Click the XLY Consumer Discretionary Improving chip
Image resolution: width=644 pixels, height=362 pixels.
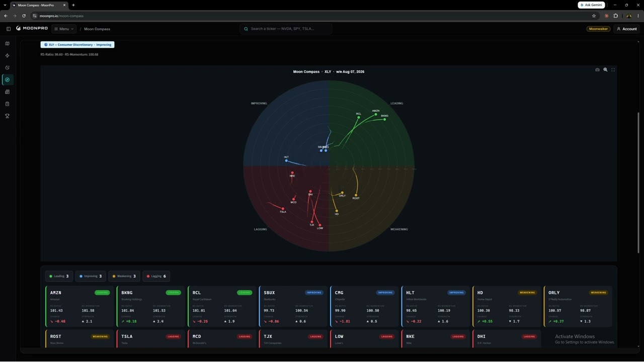pyautogui.click(x=77, y=45)
